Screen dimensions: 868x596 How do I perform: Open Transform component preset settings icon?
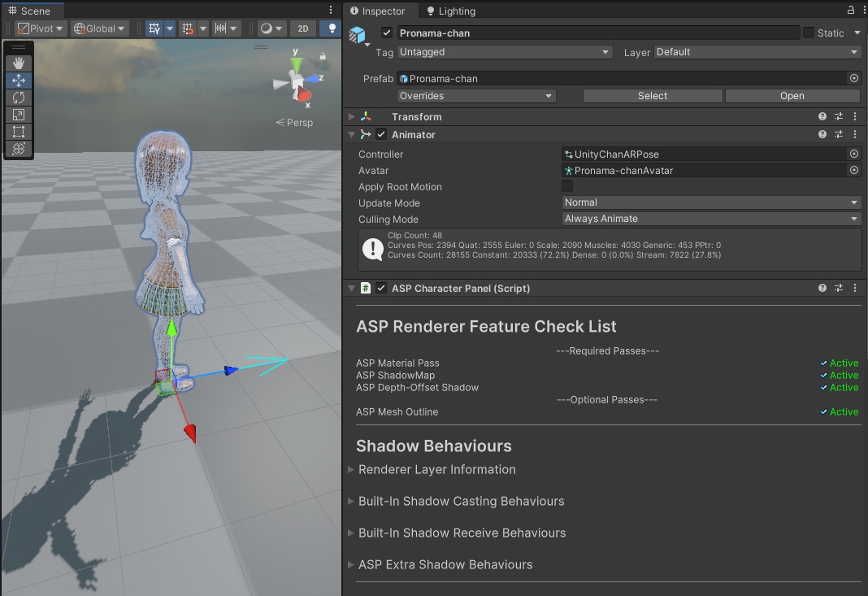[x=839, y=117]
